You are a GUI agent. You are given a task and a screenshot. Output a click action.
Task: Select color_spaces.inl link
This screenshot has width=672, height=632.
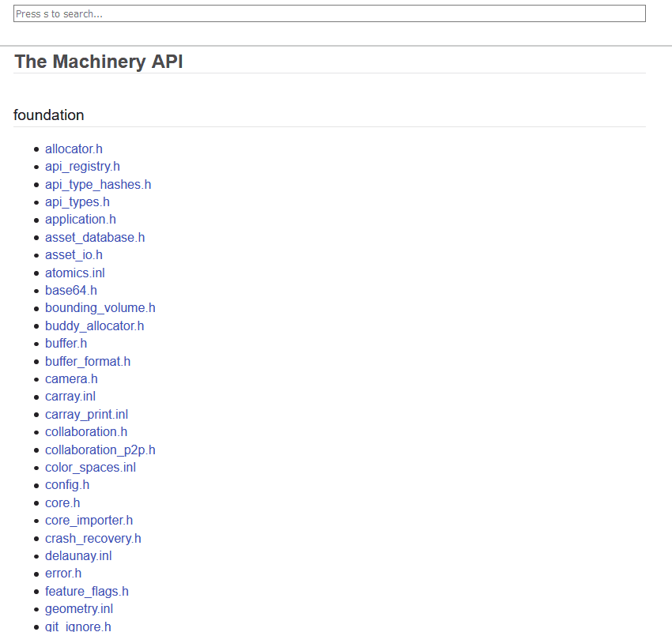[90, 468]
